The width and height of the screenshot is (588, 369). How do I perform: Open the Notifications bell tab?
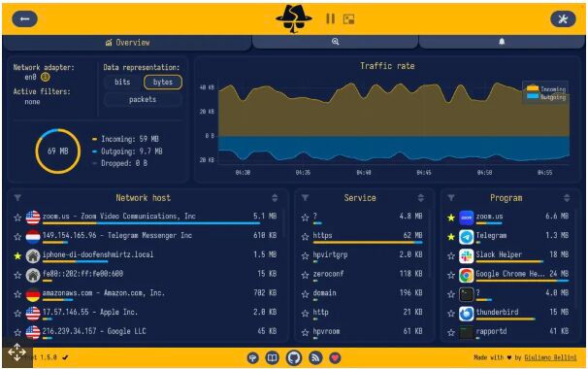point(502,42)
